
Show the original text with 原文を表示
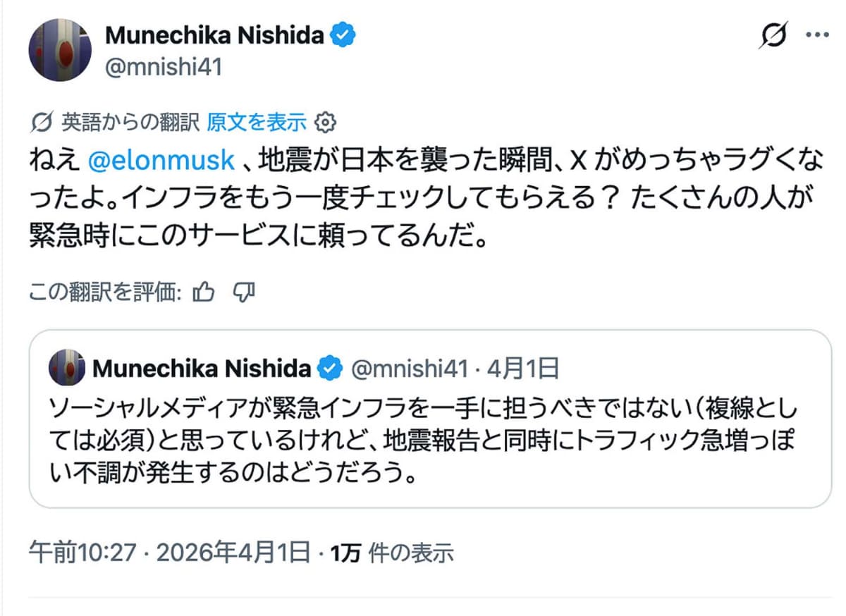point(257,121)
